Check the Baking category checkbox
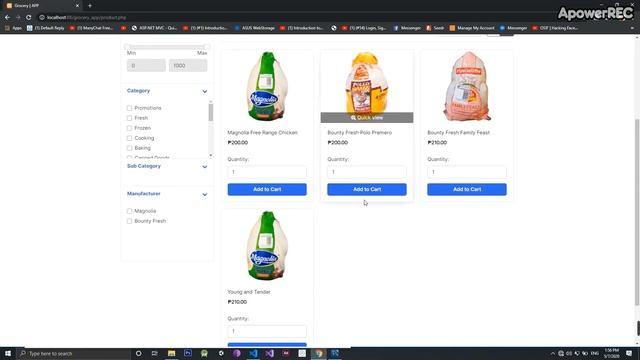This screenshot has height=360, width=640. (x=129, y=148)
